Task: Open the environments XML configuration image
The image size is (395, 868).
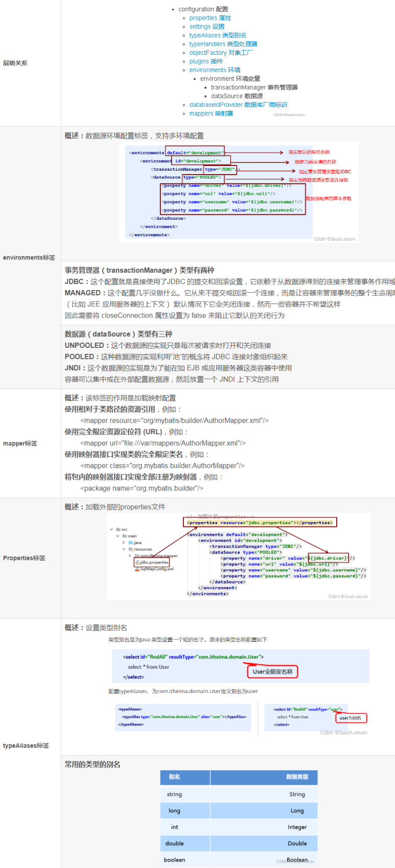Action: coord(239,192)
